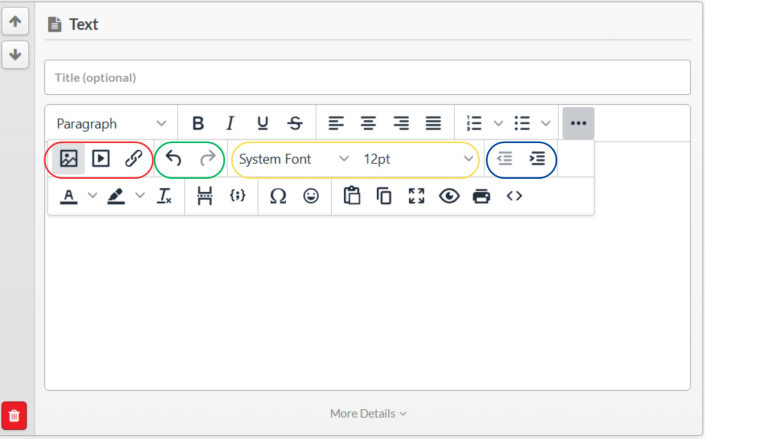The width and height of the screenshot is (780, 439).
Task: Toggle bold formatting
Action: [x=198, y=123]
